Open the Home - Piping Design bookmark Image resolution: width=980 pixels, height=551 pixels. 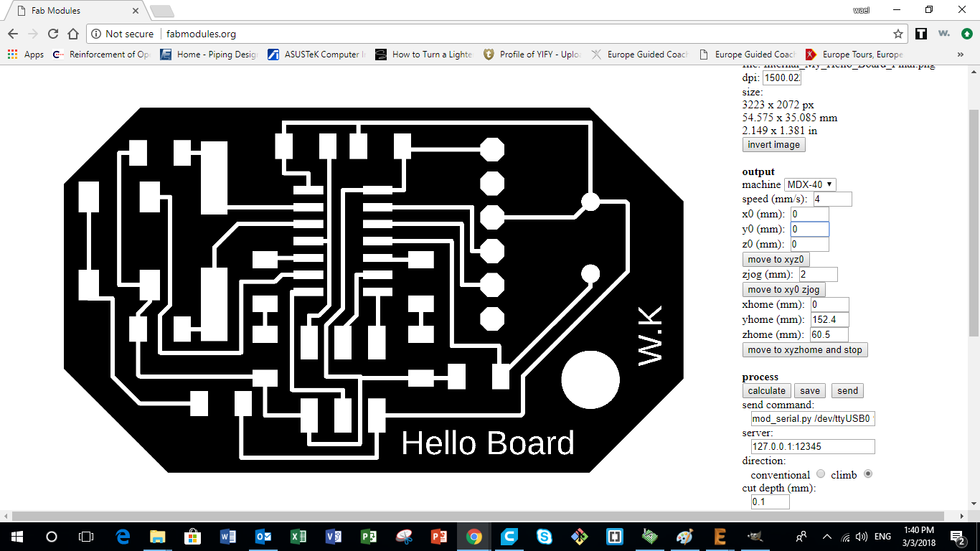[209, 55]
